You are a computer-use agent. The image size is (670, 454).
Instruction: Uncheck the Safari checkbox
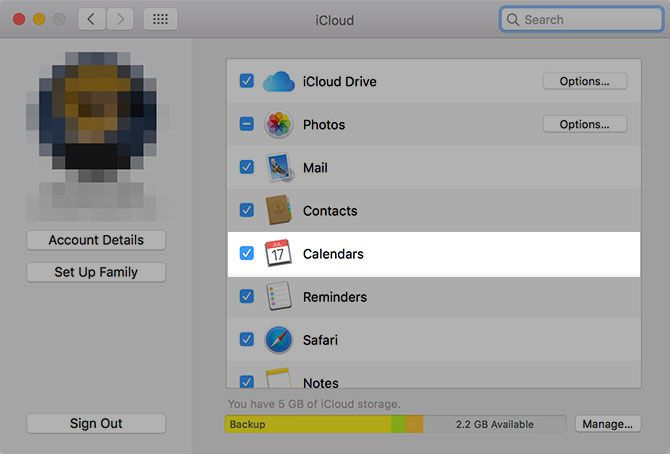coord(247,339)
